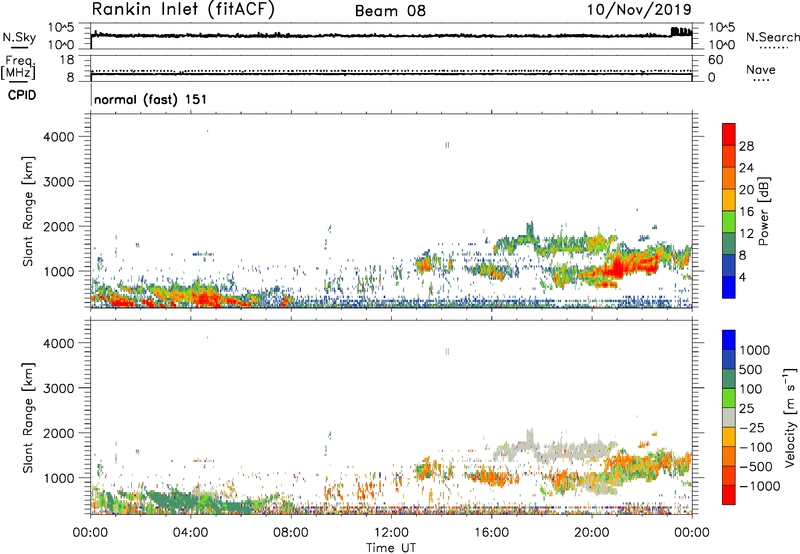The width and height of the screenshot is (800, 554).
Task: Click the velocity panel 'Slant Range [km]' label
Action: pos(28,418)
